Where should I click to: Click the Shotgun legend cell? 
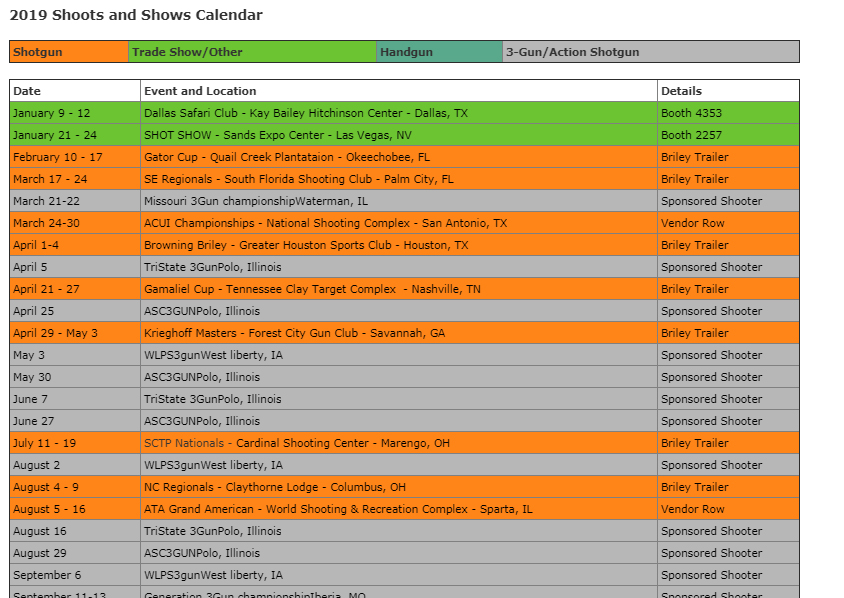69,52
